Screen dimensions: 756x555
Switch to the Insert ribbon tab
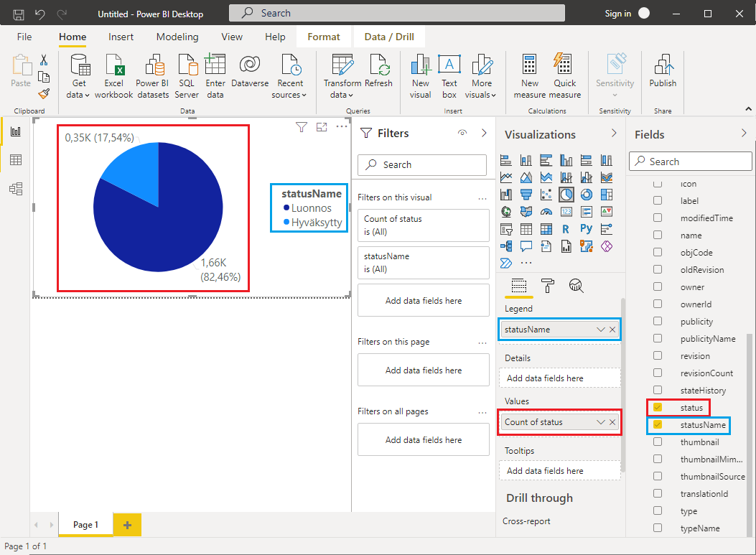[121, 37]
